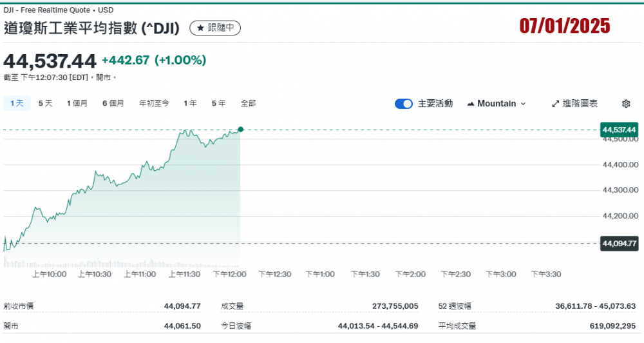Click the 進階圖表 expand arrows icon
Viewport: 644px width, 343px height.
(556, 104)
